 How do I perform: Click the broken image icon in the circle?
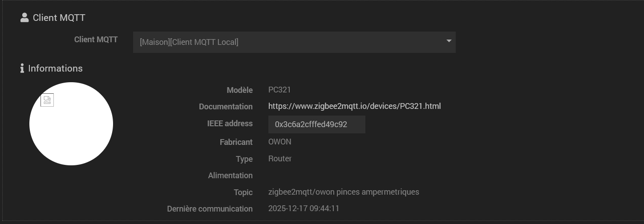(x=47, y=100)
